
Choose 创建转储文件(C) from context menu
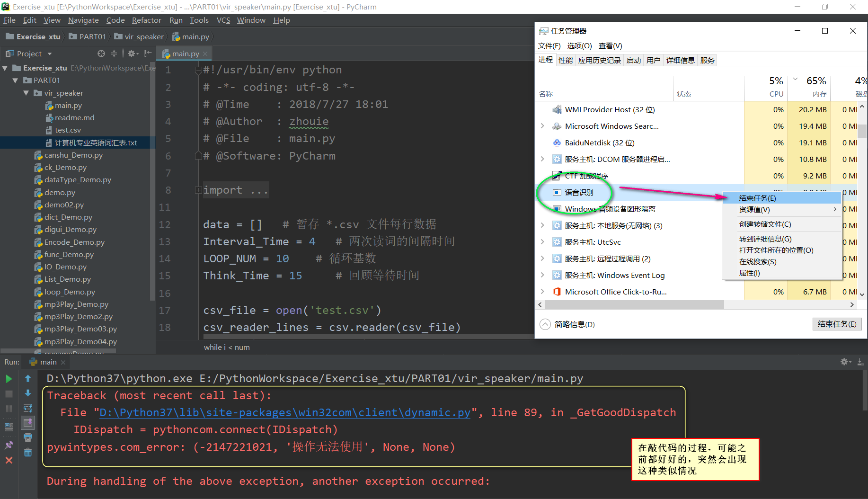click(765, 224)
